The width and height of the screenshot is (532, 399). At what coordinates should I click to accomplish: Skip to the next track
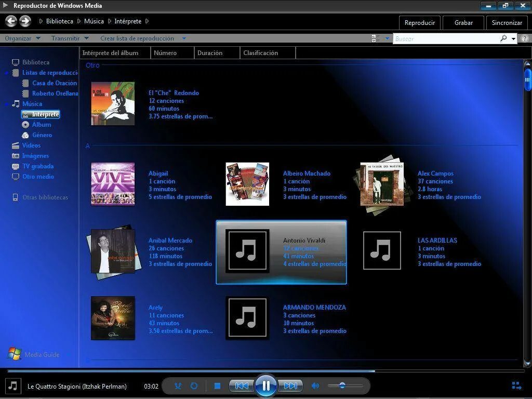[x=290, y=386]
